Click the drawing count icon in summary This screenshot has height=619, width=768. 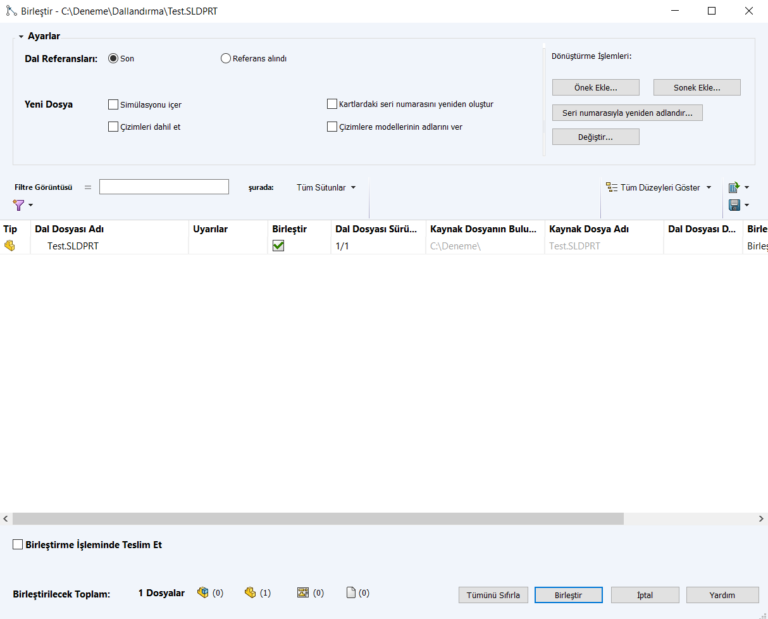(303, 593)
